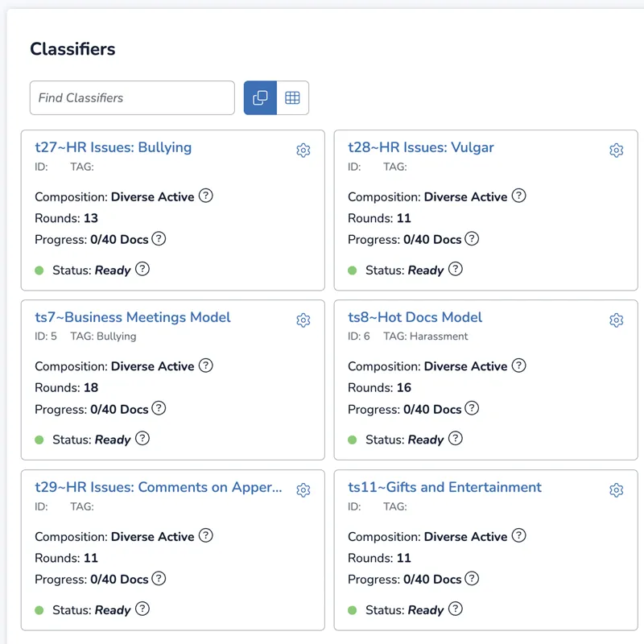This screenshot has width=644, height=644.
Task: Open settings gear for ts11~Gifts and Entertainment
Action: (616, 490)
